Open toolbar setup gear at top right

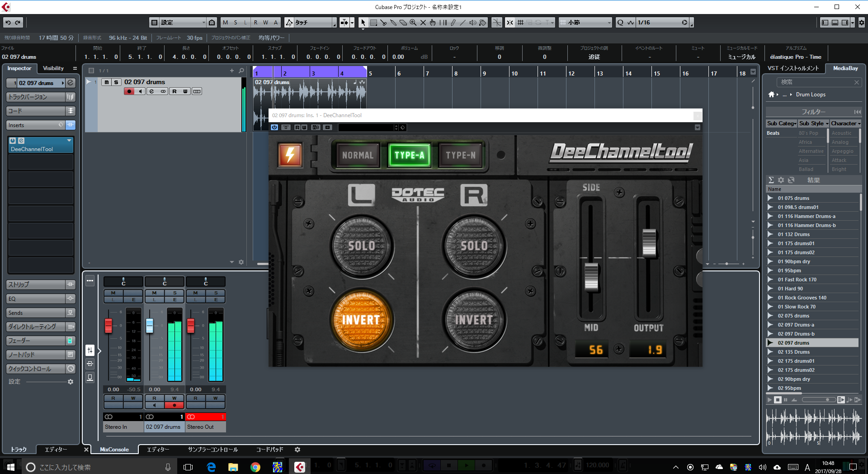(x=861, y=23)
